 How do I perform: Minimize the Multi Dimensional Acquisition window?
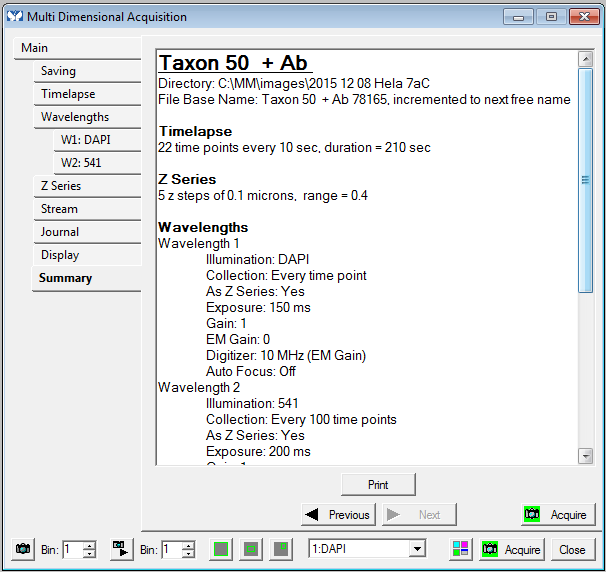point(518,17)
